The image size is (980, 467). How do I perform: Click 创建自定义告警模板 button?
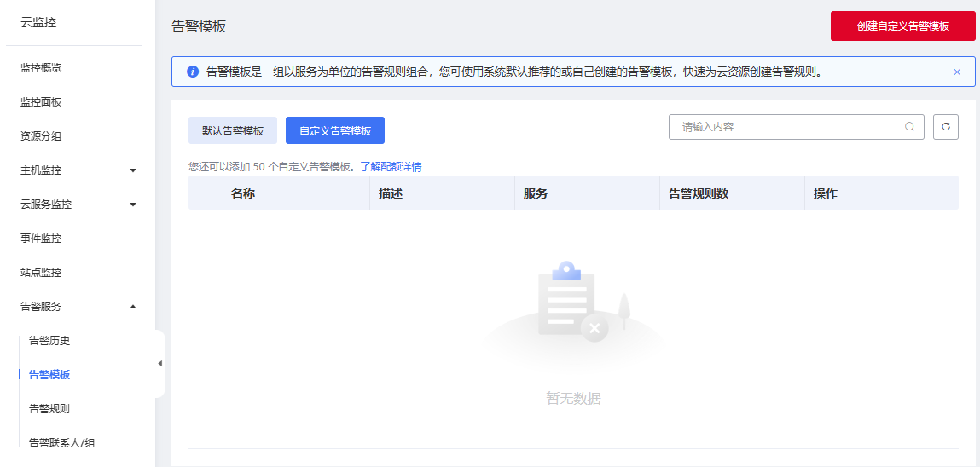[902, 26]
